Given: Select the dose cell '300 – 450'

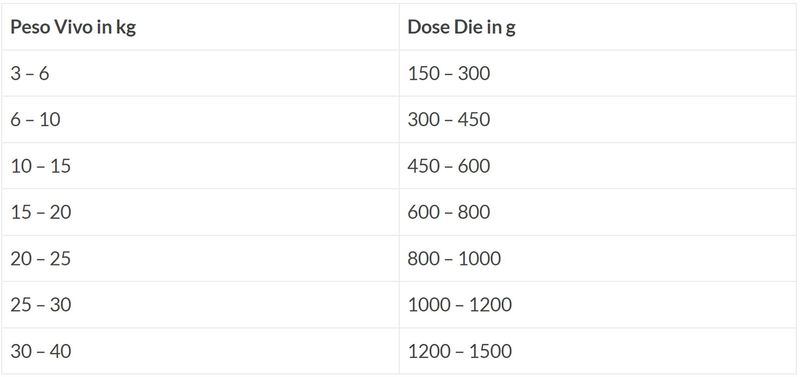Looking at the screenshot, I should tap(597, 119).
